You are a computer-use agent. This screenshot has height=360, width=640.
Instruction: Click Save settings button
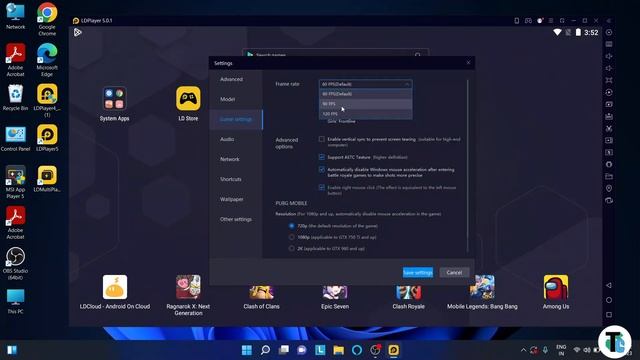(418, 272)
